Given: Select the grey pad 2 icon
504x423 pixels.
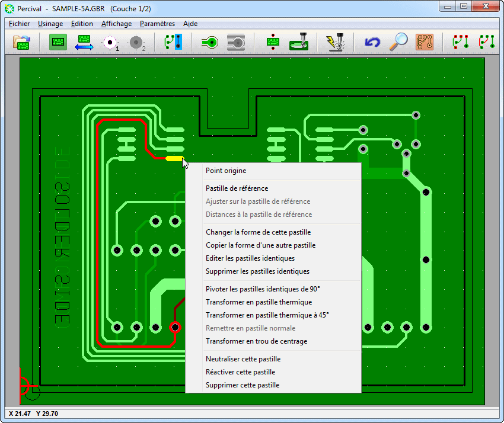Looking at the screenshot, I should [136, 43].
